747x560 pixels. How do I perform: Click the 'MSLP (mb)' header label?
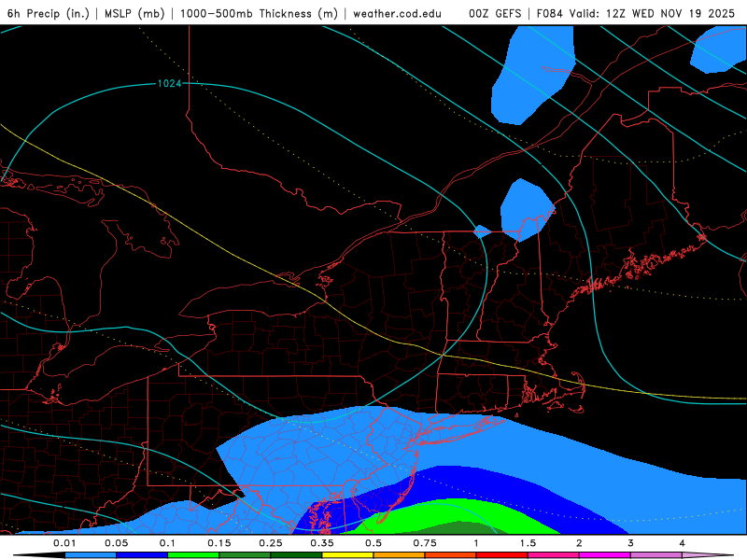pos(134,13)
